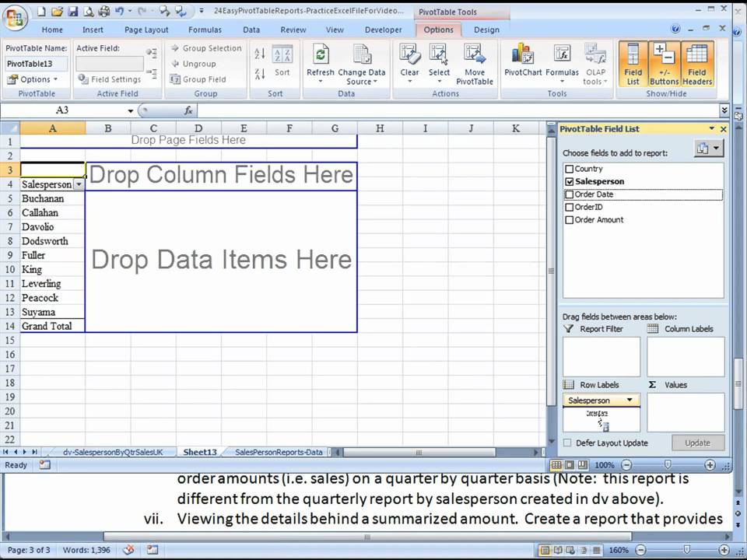Image resolution: width=747 pixels, height=560 pixels.
Task: Click the macro record icon in Excel status bar
Action: point(45,465)
